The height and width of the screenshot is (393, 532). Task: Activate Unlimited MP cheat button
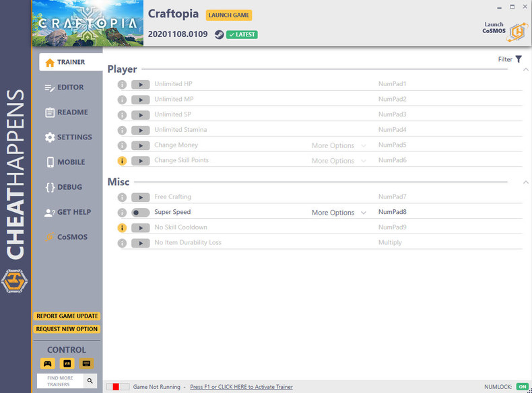(141, 100)
